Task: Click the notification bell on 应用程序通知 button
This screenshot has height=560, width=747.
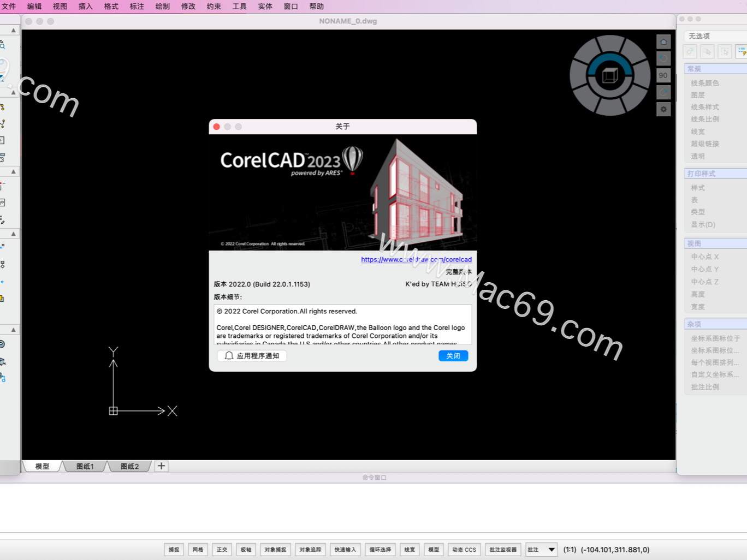Action: coord(229,355)
